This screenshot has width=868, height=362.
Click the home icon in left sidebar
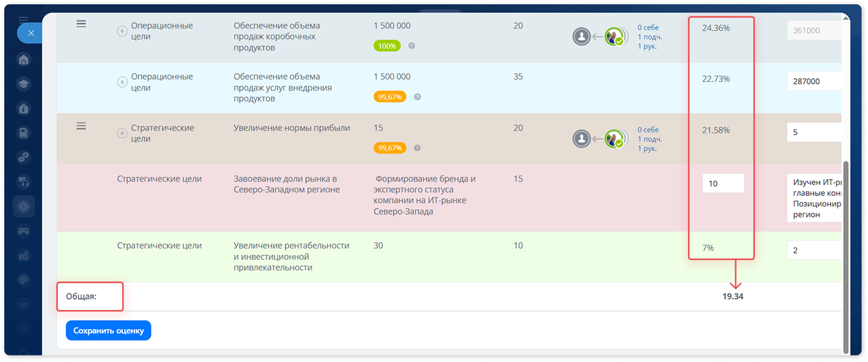pos(24,60)
